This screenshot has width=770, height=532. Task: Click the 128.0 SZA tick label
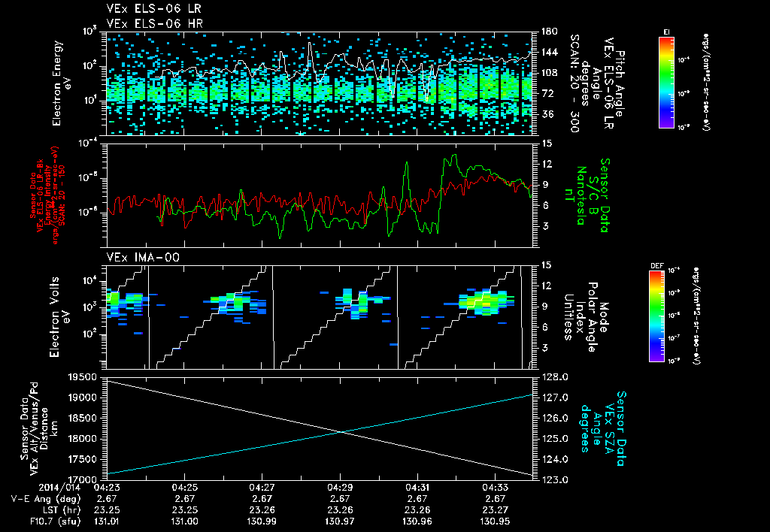554,377
